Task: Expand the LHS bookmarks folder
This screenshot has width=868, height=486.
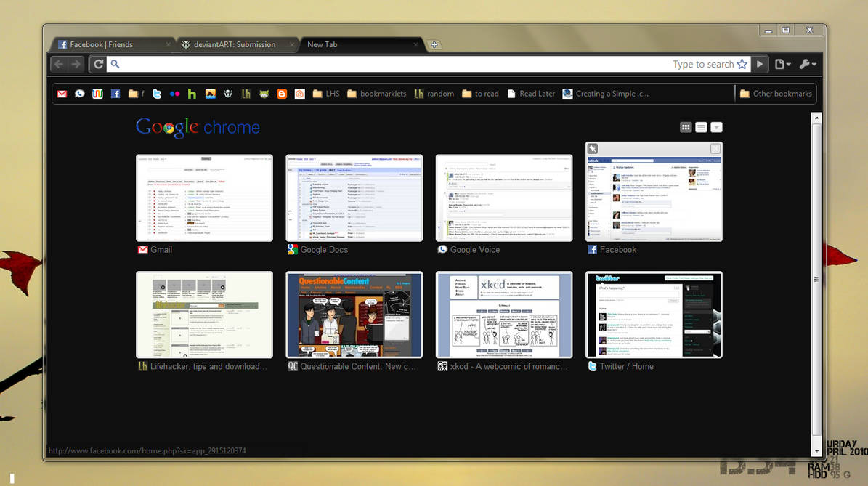Action: coord(326,94)
